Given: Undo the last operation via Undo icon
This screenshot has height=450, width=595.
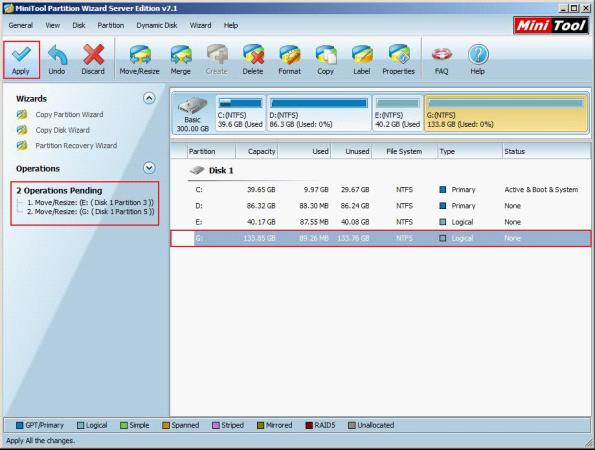Looking at the screenshot, I should [57, 55].
